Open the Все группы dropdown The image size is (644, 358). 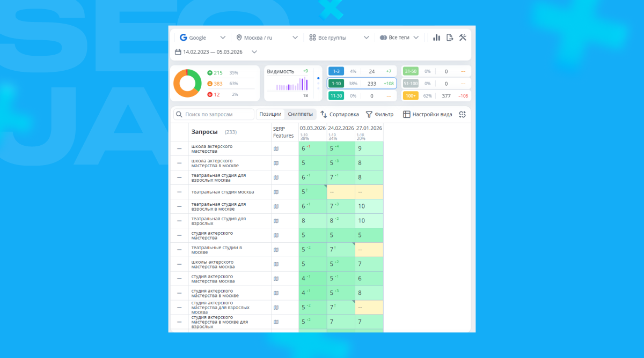pos(339,38)
